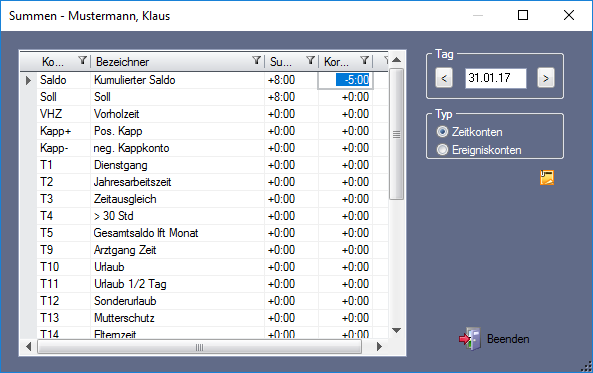Image resolution: width=593 pixels, height=373 pixels.
Task: Click the table's scroll up arrow
Action: [x=396, y=60]
